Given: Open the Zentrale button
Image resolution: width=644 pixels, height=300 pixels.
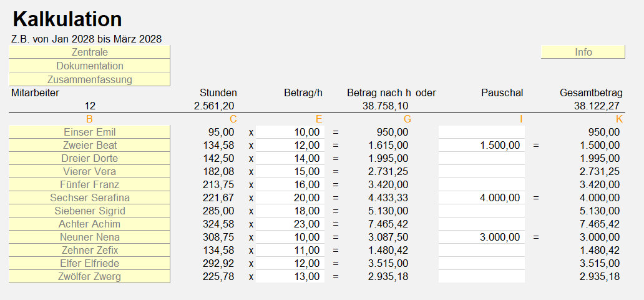Looking at the screenshot, I should click(x=89, y=52).
